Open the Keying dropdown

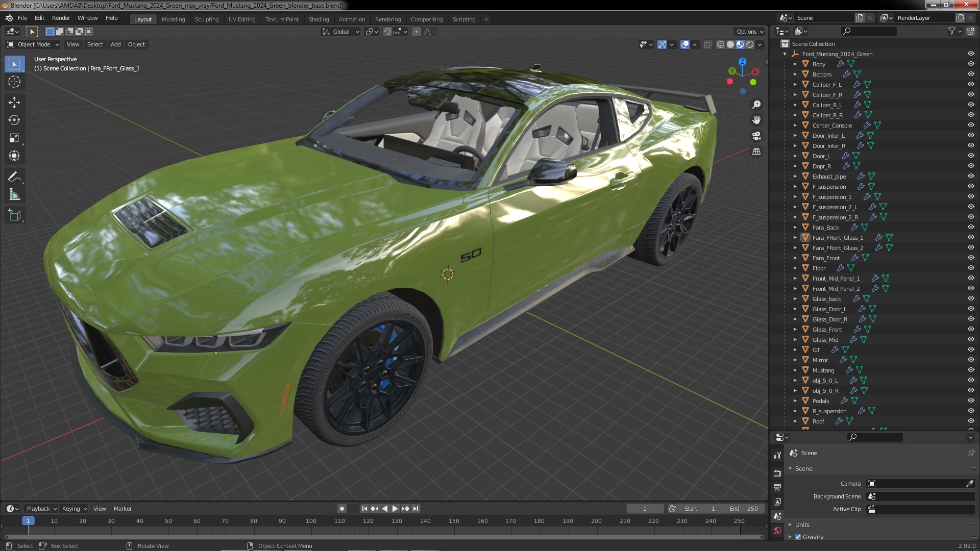point(75,509)
